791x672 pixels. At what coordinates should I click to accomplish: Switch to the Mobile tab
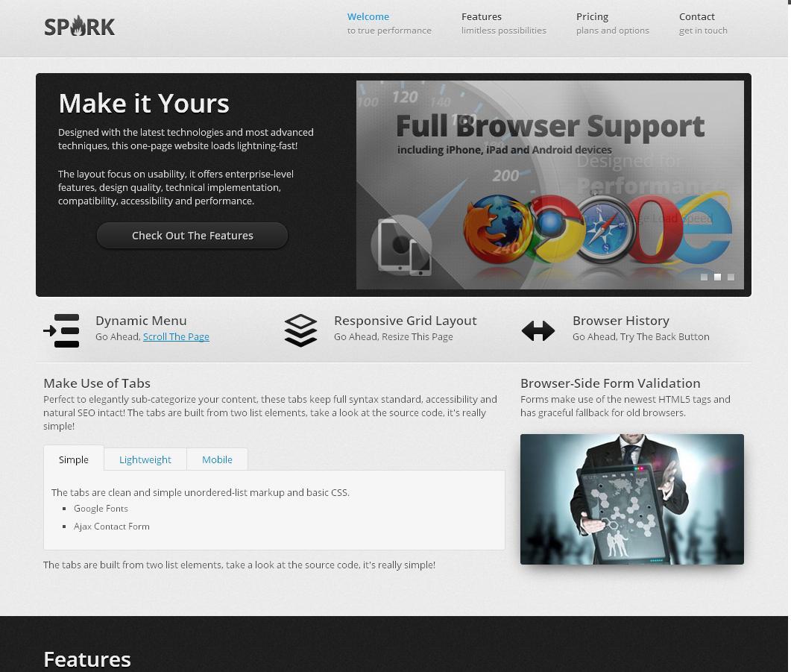click(217, 459)
